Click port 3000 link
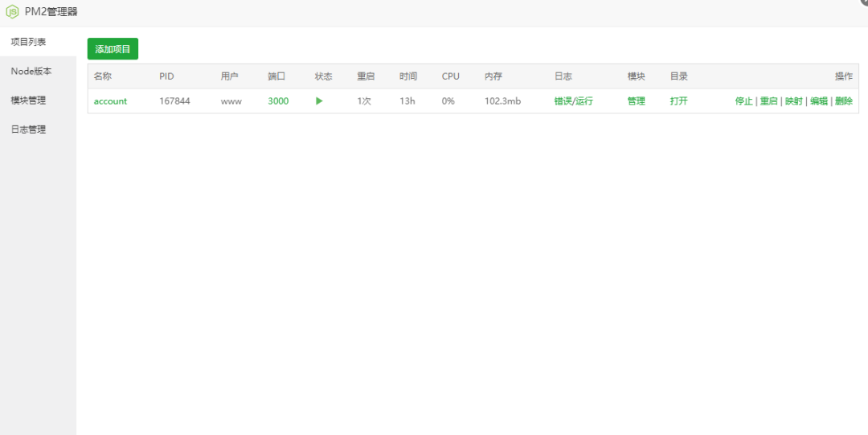This screenshot has height=435, width=868. point(278,101)
